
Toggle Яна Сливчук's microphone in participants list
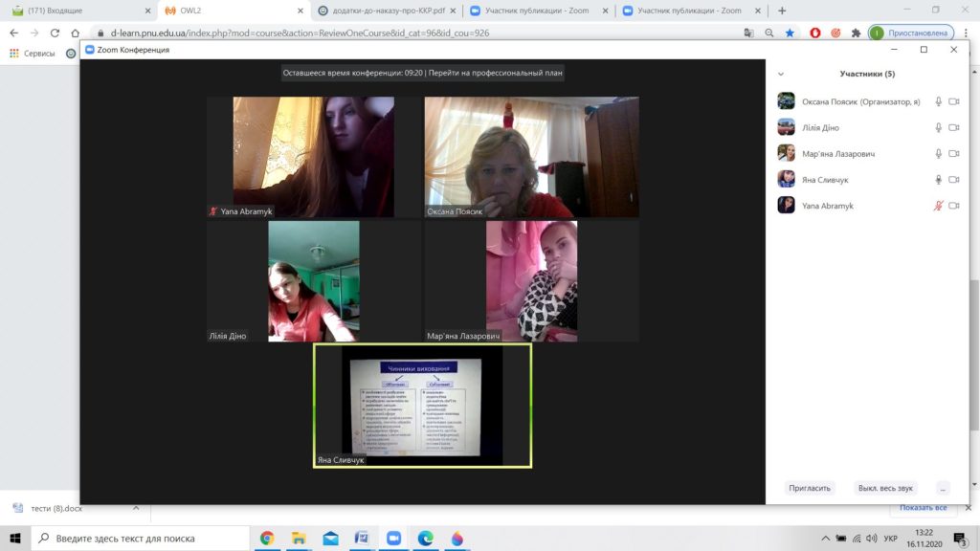pos(938,180)
